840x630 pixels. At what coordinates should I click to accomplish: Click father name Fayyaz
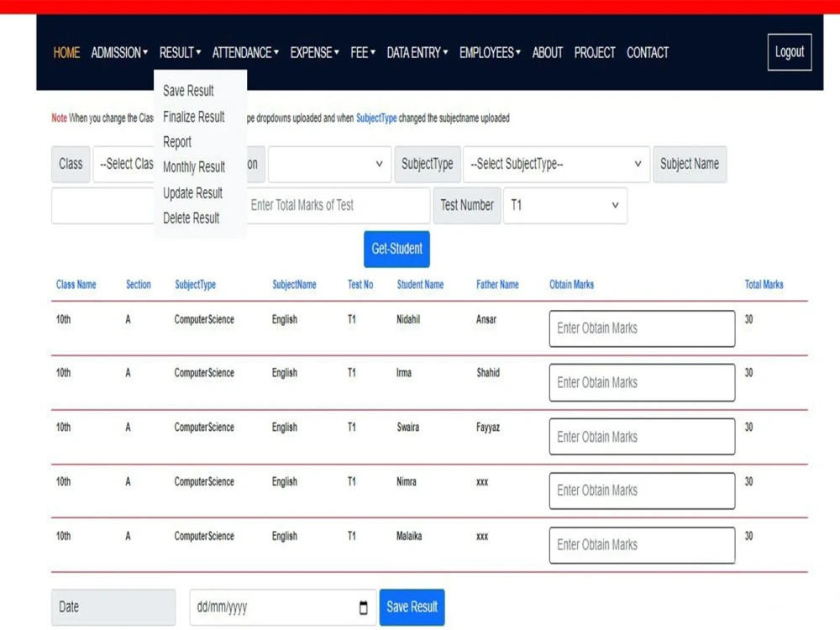tap(487, 427)
